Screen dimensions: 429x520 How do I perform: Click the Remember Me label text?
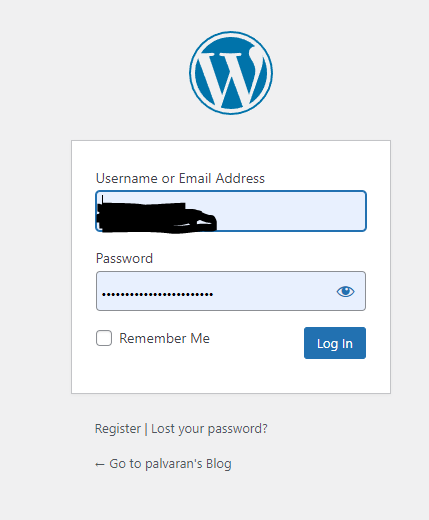point(164,338)
